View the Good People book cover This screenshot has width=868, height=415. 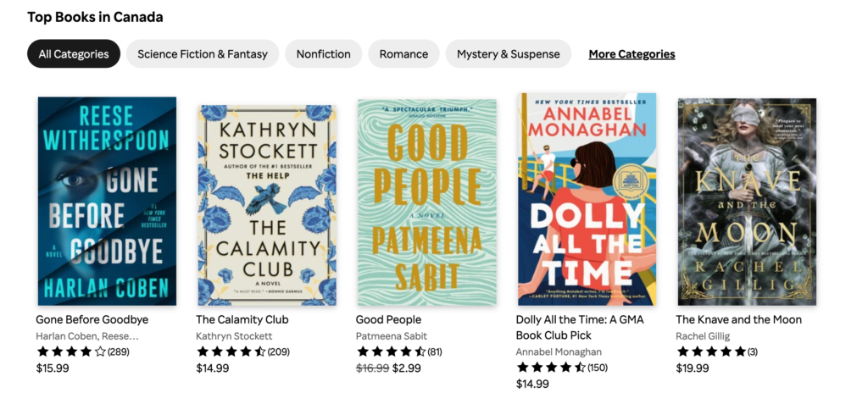point(427,202)
